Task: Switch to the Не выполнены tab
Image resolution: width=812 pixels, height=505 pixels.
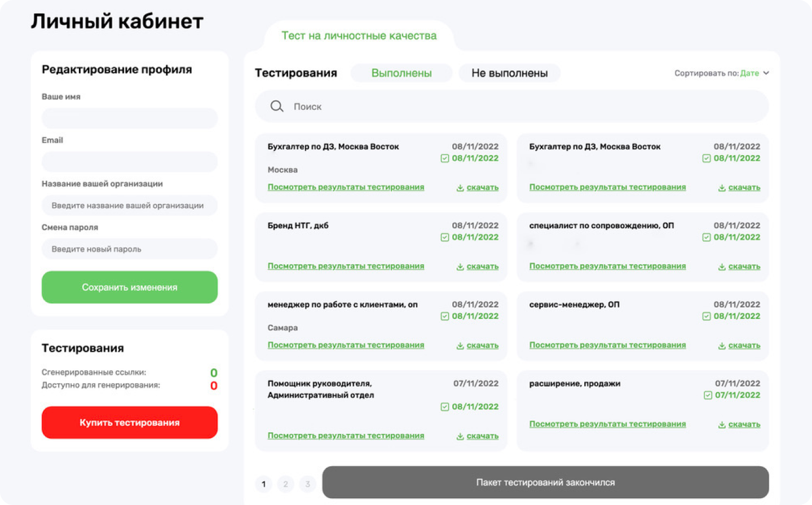Action: pyautogui.click(x=509, y=72)
